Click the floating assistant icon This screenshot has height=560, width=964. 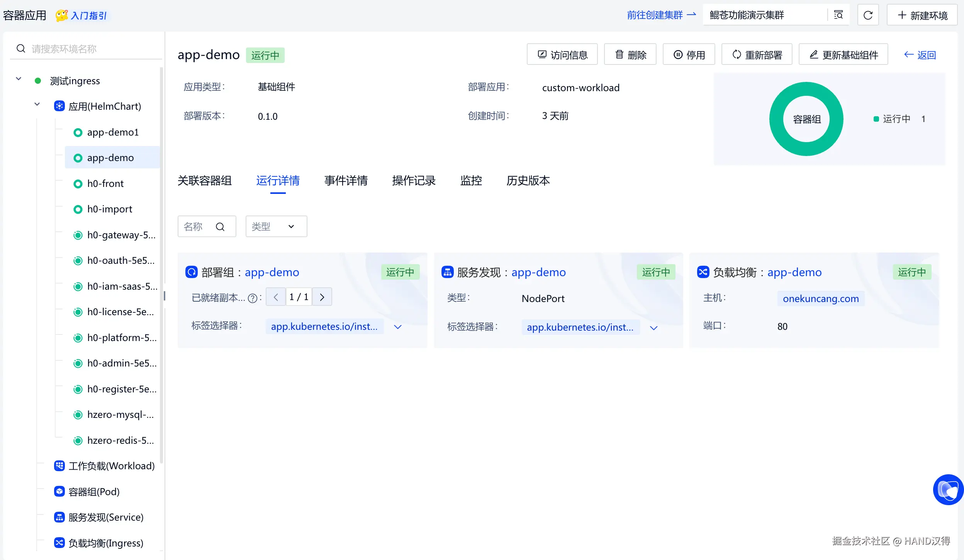click(x=948, y=490)
